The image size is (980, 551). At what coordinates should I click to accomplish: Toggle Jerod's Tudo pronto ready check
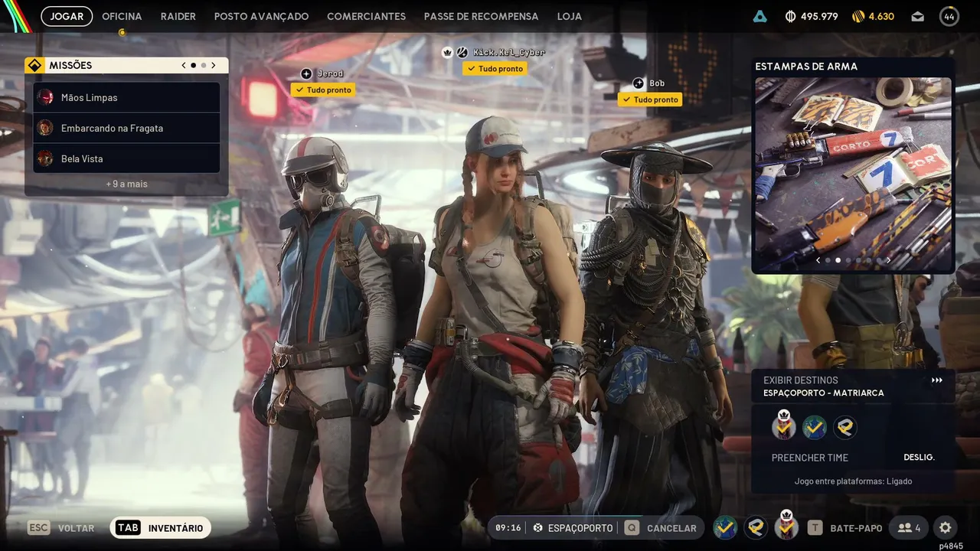323,90
